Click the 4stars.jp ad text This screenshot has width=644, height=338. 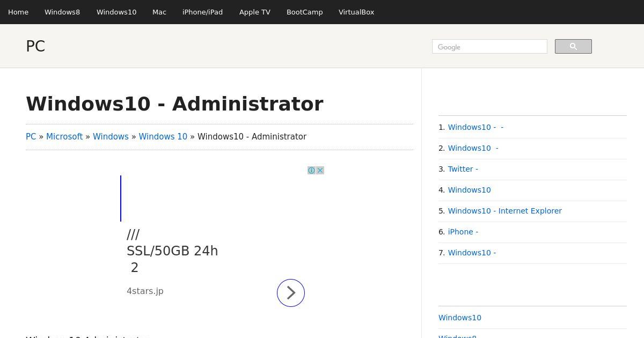point(145,291)
